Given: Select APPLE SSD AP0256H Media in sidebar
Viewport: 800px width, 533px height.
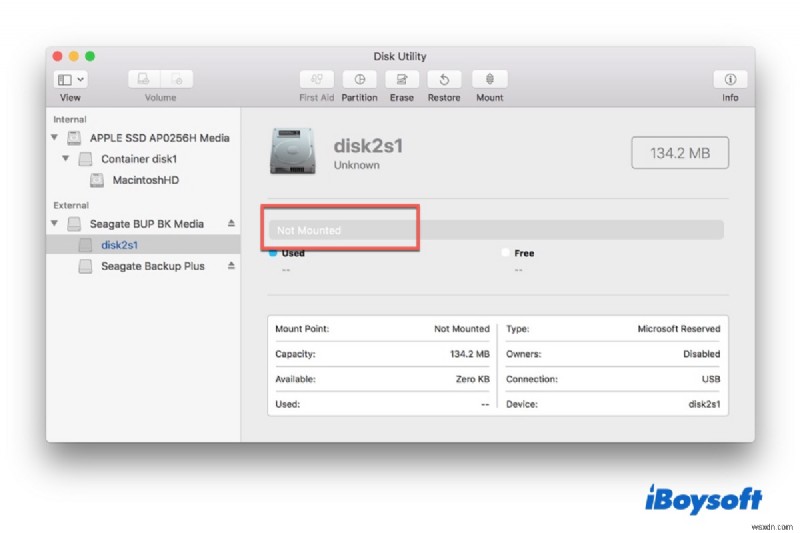Looking at the screenshot, I should tap(159, 138).
